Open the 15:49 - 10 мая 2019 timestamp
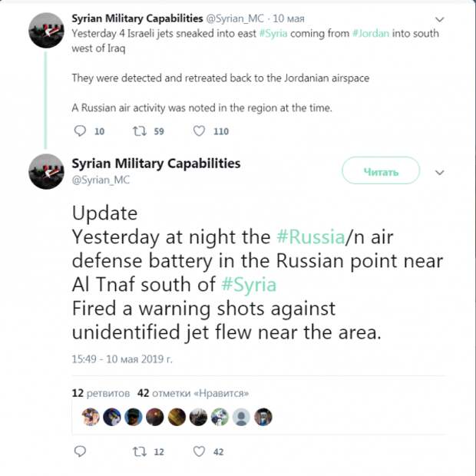Viewport: 476px width, 476px height. coord(122,359)
